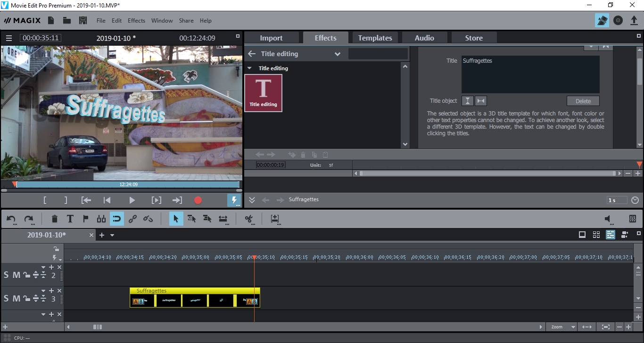Switch to the Templates tab

[x=375, y=38]
